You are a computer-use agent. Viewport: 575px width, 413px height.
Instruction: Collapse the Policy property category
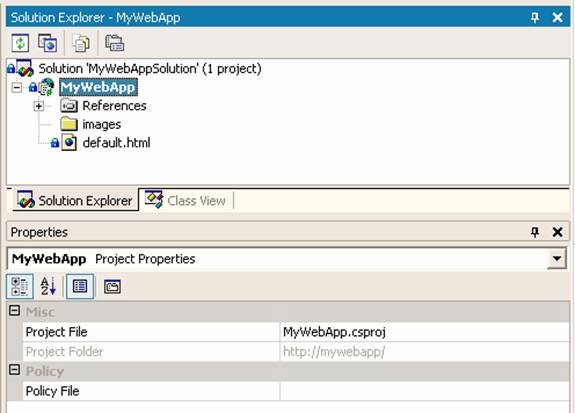pyautogui.click(x=14, y=370)
